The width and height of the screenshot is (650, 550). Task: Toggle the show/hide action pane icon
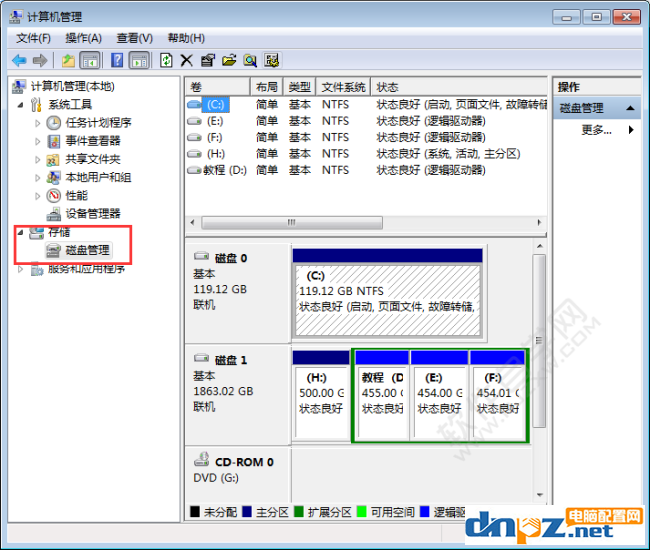139,61
